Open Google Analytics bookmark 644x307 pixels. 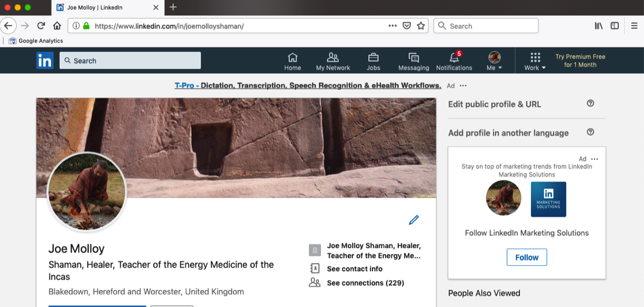(36, 41)
